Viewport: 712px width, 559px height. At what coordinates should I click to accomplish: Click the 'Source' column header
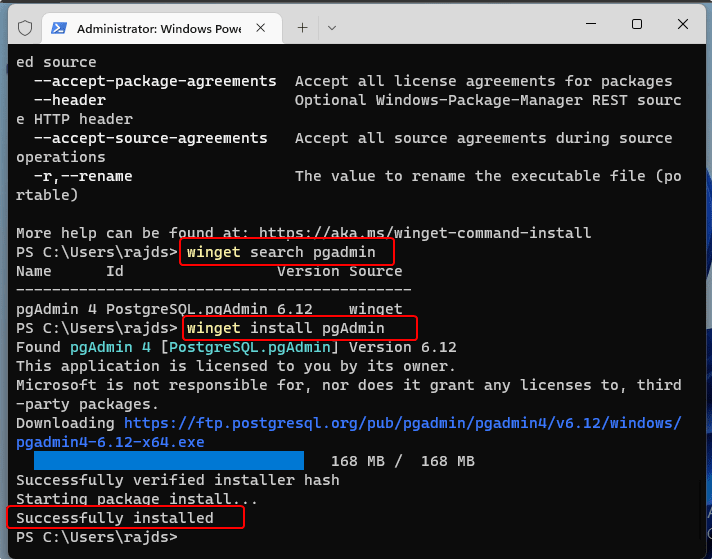(376, 271)
